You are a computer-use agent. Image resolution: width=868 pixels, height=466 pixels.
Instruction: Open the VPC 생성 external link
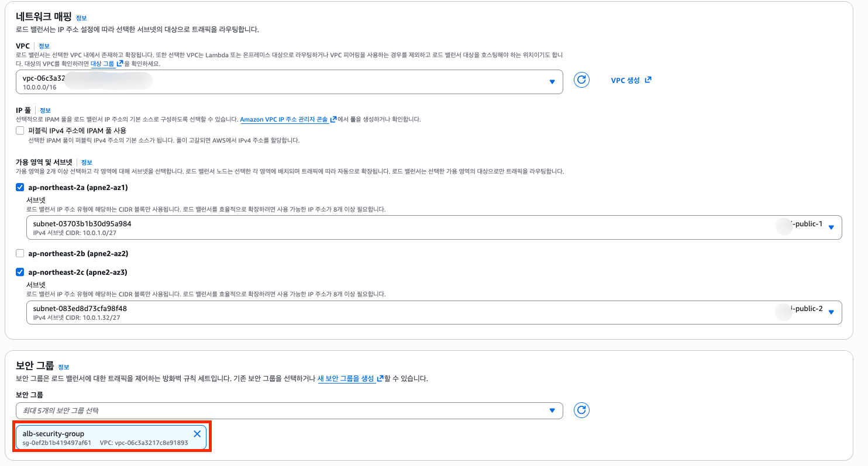coord(631,80)
